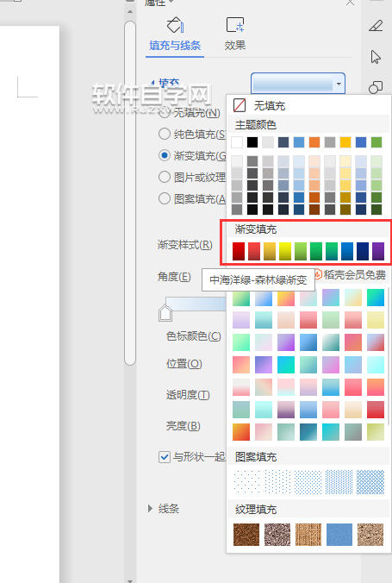Select the sparsest dotted pattern fill
This screenshot has width=392, height=583.
(x=246, y=482)
